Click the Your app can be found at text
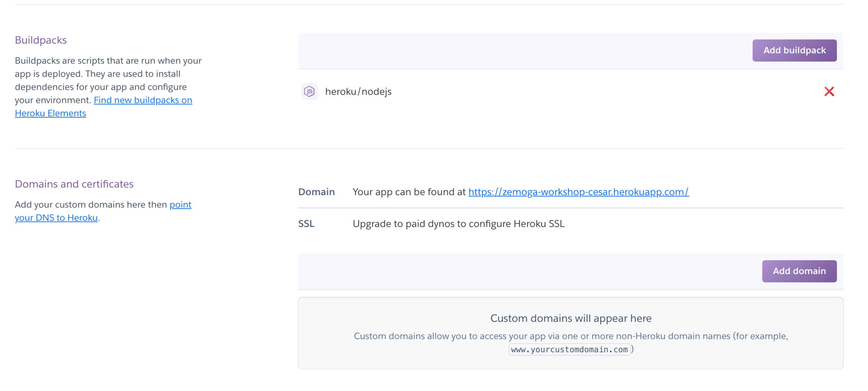This screenshot has height=391, width=868. tap(409, 192)
